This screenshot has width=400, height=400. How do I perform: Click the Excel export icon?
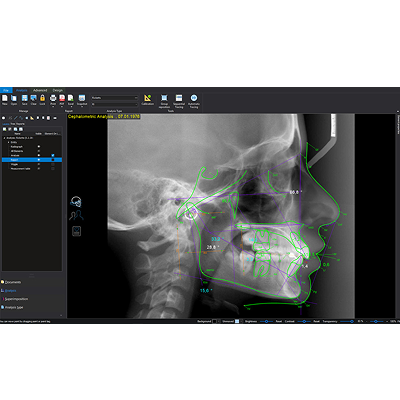(x=71, y=98)
